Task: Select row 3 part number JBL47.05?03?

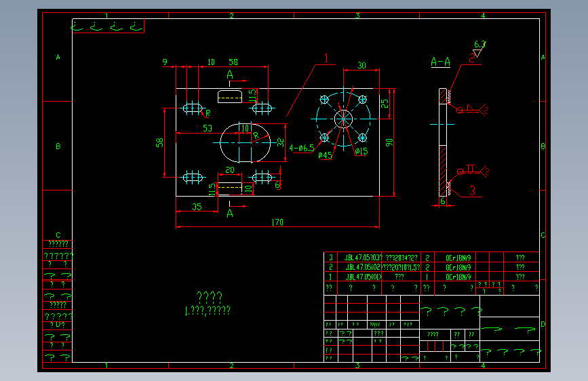Action: (x=364, y=258)
